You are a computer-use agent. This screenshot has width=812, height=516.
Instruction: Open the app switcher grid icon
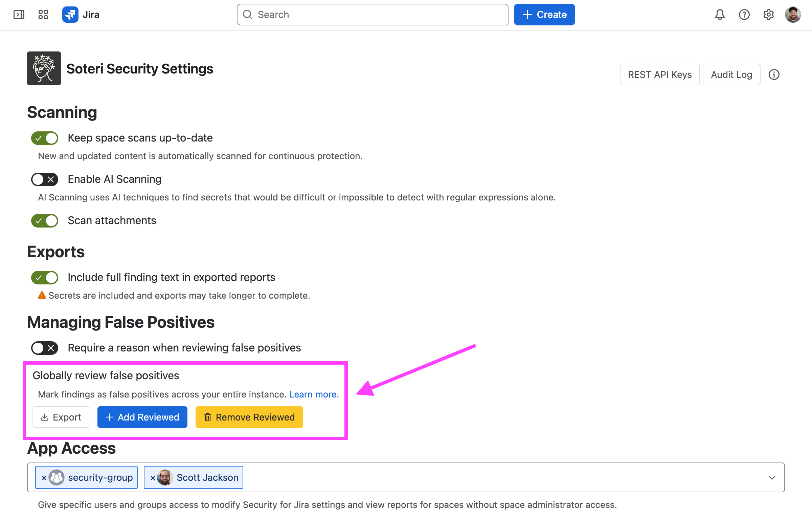pos(43,15)
